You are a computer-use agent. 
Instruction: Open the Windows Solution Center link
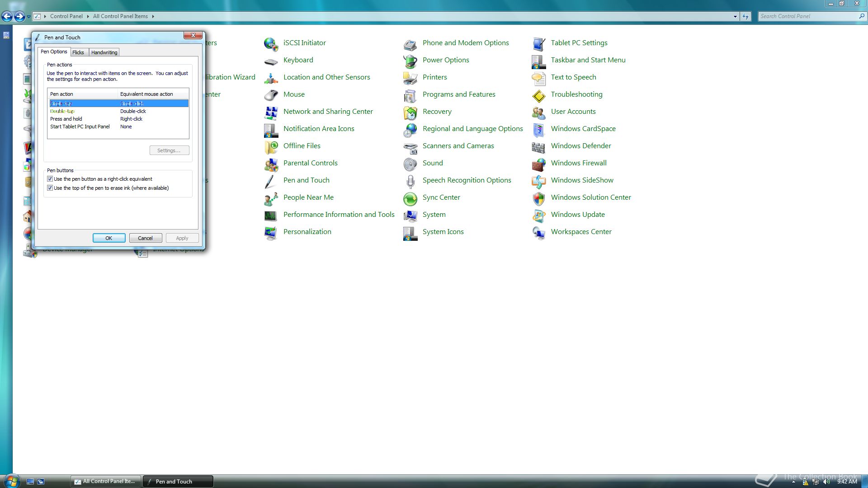(591, 197)
